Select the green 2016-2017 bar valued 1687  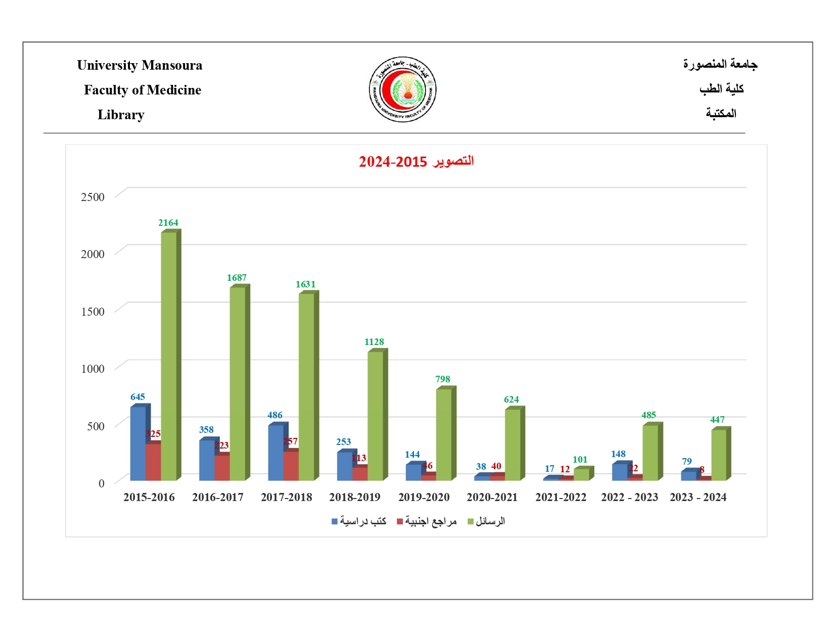coord(238,384)
